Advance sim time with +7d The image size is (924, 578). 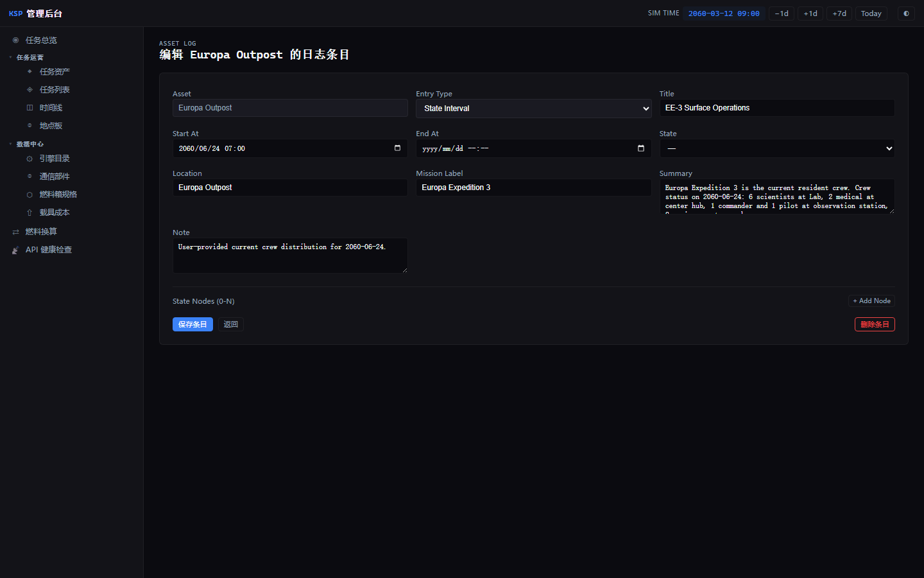click(x=839, y=13)
